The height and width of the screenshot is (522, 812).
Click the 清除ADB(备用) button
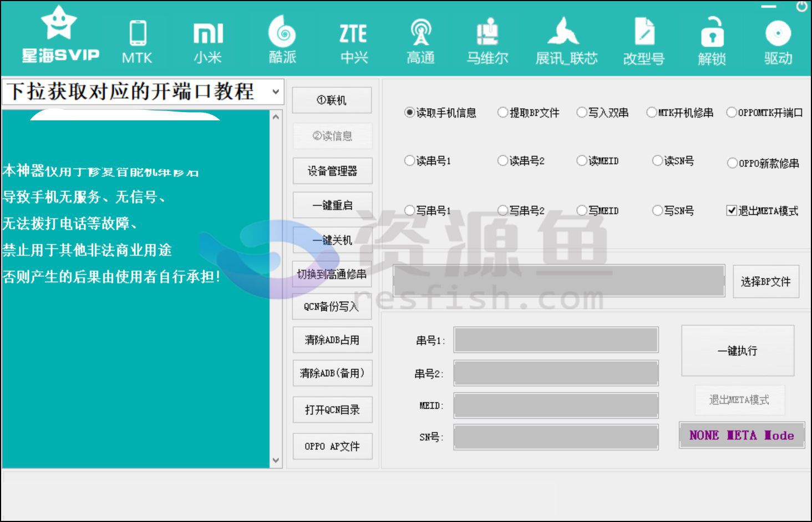(x=332, y=373)
